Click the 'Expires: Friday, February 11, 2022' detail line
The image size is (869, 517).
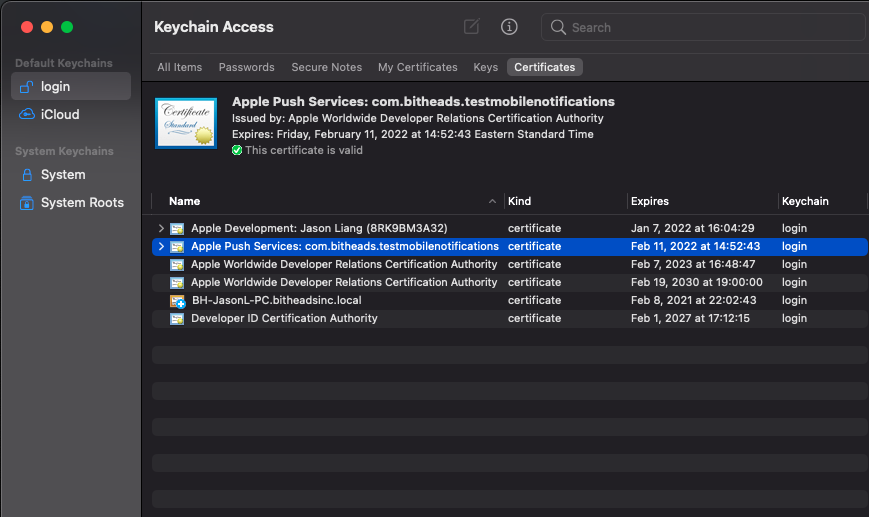[x=412, y=134]
